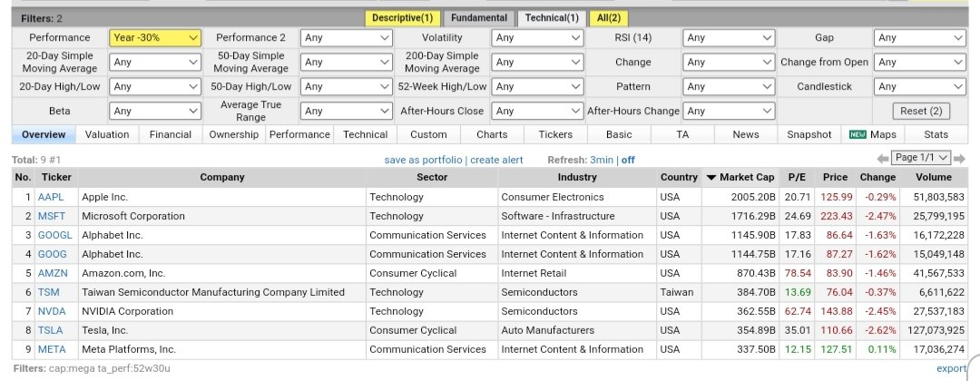Open the Candlestick filter dropdown
The image size is (980, 381).
click(920, 86)
